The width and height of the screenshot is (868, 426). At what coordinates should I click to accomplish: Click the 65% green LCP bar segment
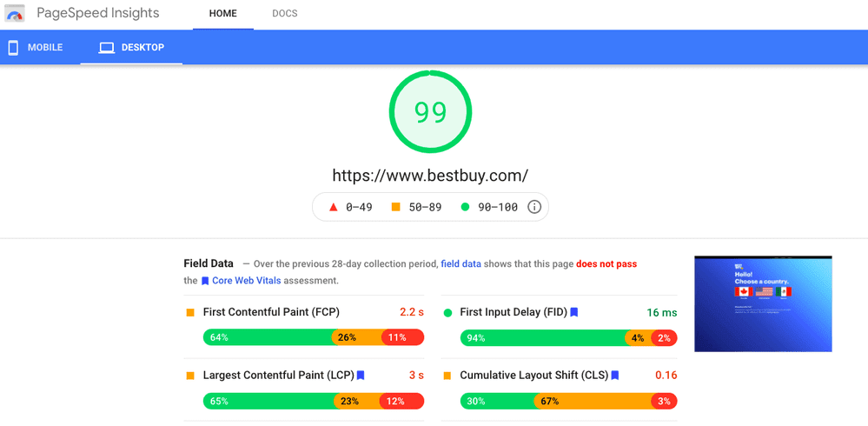[269, 401]
